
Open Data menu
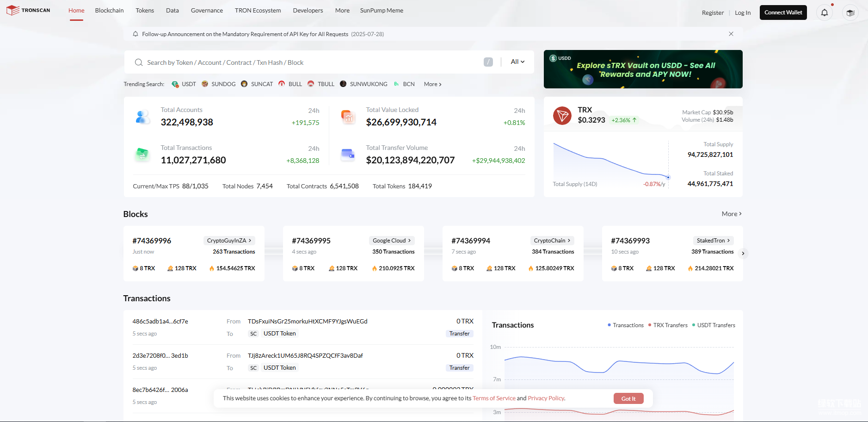click(x=172, y=10)
